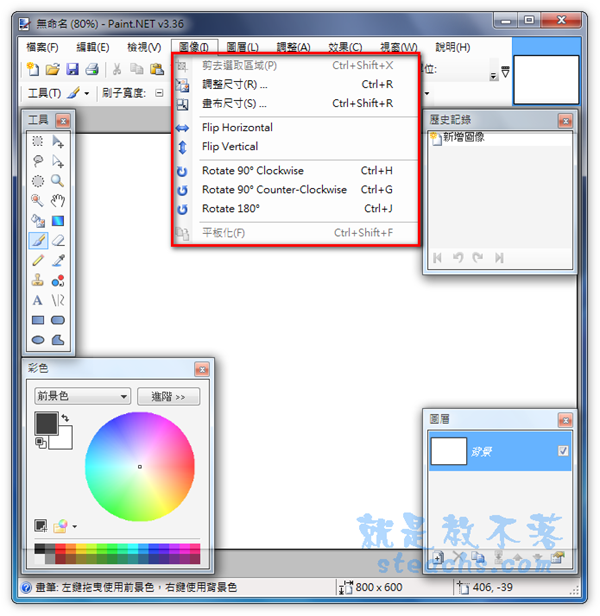Screen dimensions: 600x616
Task: Choose Rotate 90° Clockwise
Action: coord(295,170)
